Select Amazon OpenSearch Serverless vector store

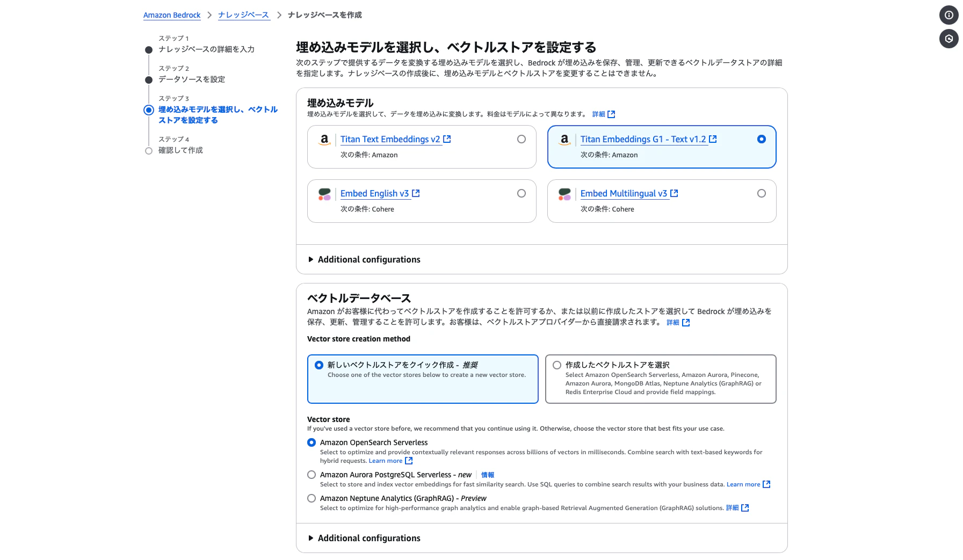tap(312, 442)
